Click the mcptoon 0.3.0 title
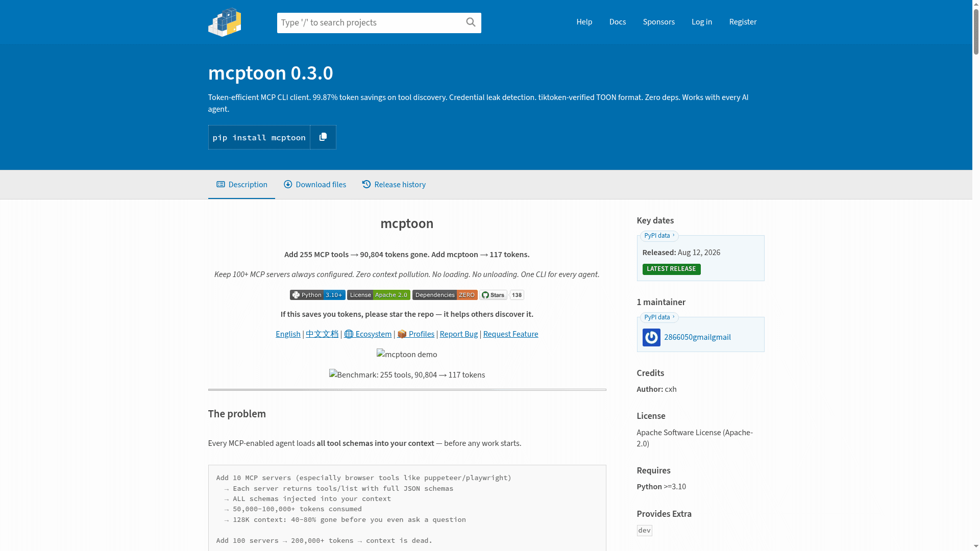Viewport: 980px width, 551px height. coord(271,73)
